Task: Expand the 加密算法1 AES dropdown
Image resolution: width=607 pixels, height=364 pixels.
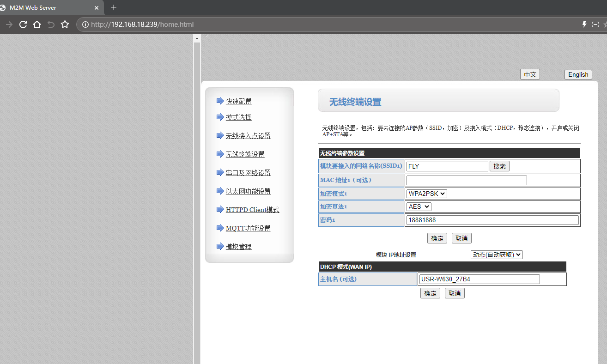Action: tap(419, 206)
